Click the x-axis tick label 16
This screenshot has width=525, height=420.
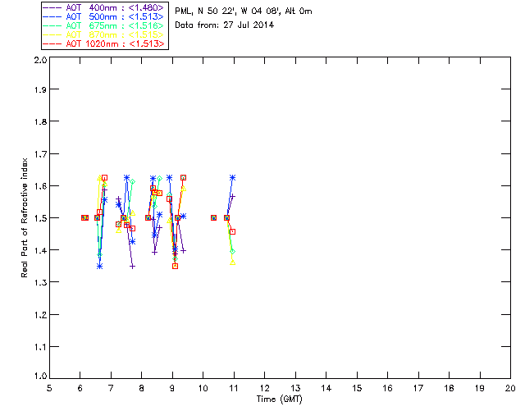[x=387, y=388]
